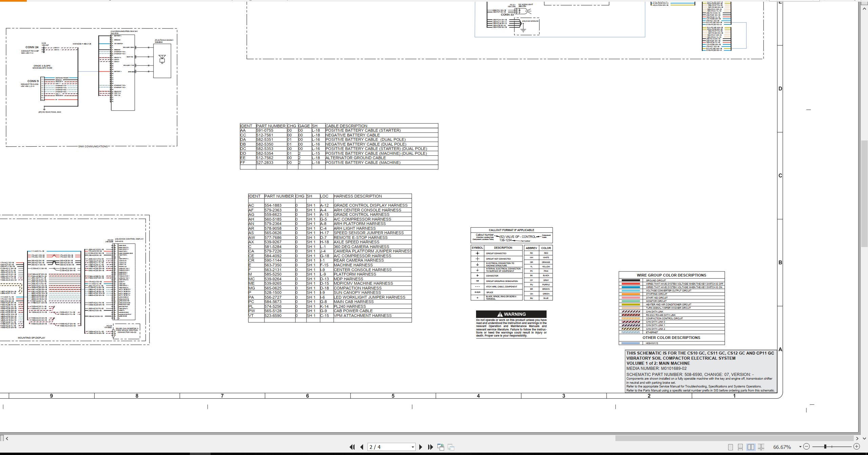
Task: Select 360 DEG CAMERA HARNESS entry
Action: point(361,247)
